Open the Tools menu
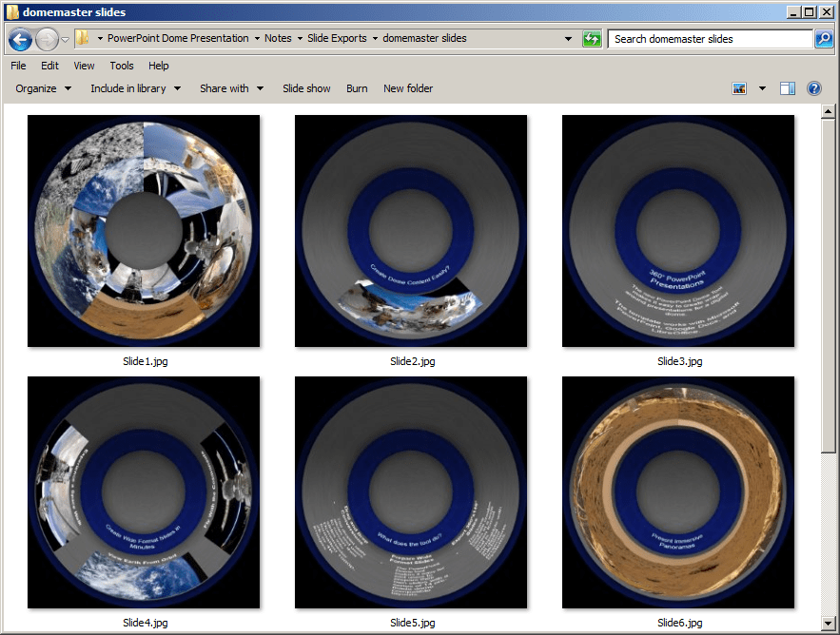This screenshot has width=840, height=635. pos(122,66)
